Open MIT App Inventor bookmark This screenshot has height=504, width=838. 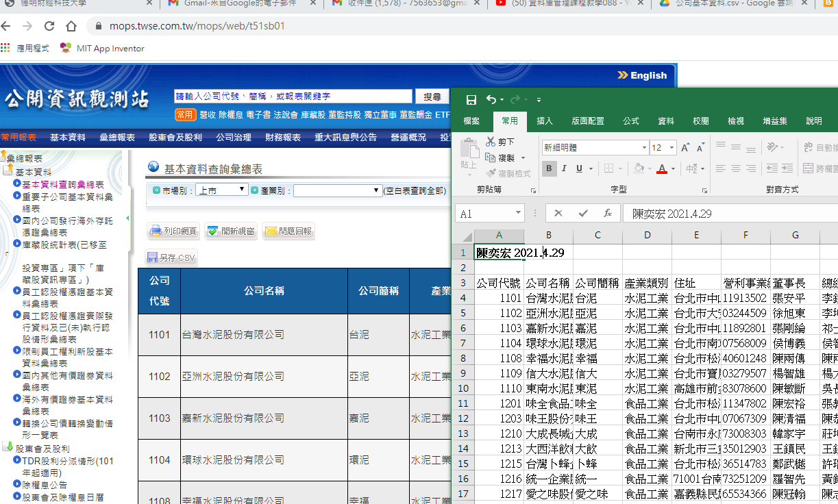[x=102, y=49]
